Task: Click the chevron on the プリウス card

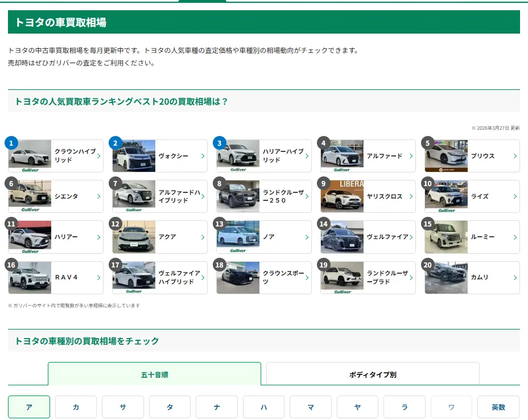Action: (x=515, y=156)
